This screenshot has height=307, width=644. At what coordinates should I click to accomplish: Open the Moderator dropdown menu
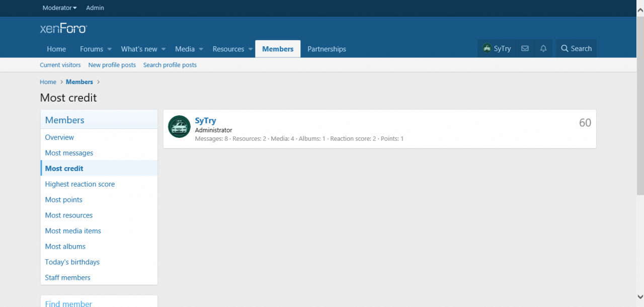coord(60,8)
